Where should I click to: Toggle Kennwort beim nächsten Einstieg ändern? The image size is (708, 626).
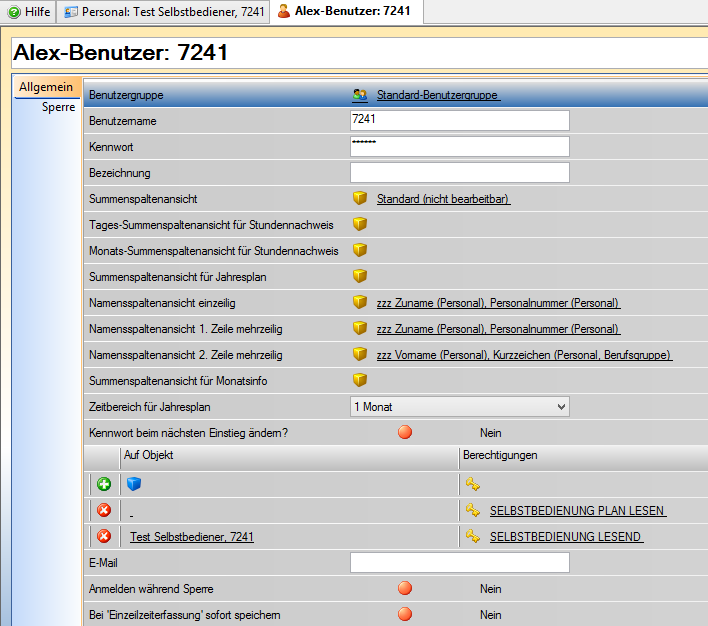point(405,433)
